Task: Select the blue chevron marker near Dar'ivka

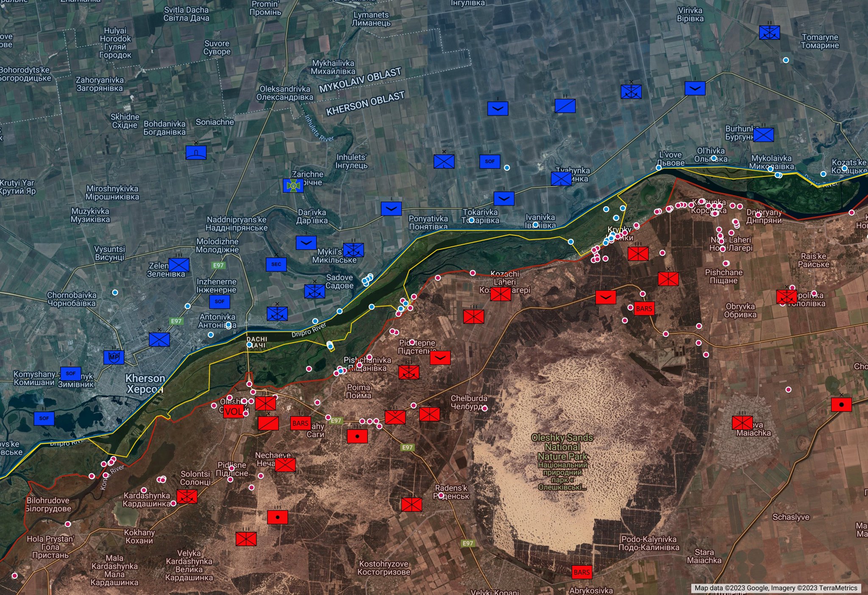Action: point(306,243)
